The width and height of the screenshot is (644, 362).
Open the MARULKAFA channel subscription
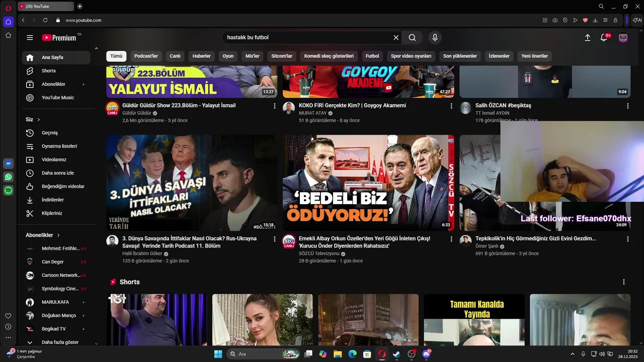[x=56, y=302]
